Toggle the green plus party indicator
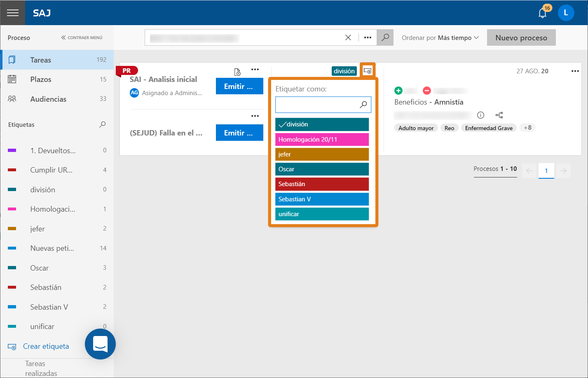Image resolution: width=588 pixels, height=378 pixels. pos(398,91)
